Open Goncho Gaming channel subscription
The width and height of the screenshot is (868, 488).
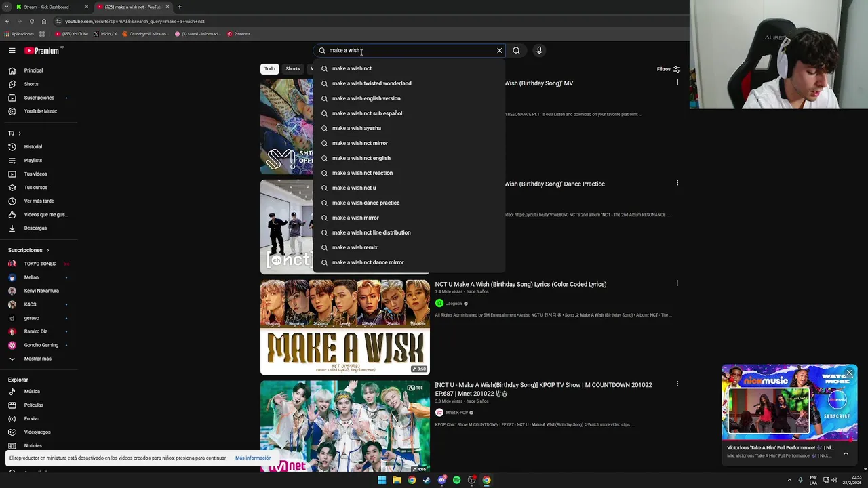click(x=39, y=345)
